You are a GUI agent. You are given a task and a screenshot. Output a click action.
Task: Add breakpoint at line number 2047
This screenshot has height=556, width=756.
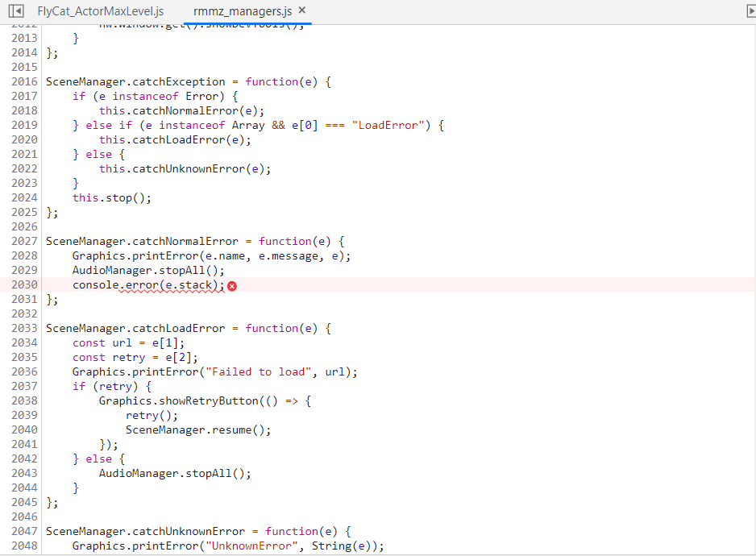tap(24, 531)
